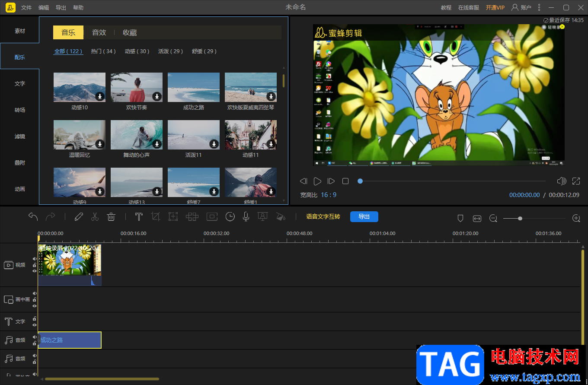Open the 账户 account menu
This screenshot has height=385, width=588.
click(x=521, y=8)
